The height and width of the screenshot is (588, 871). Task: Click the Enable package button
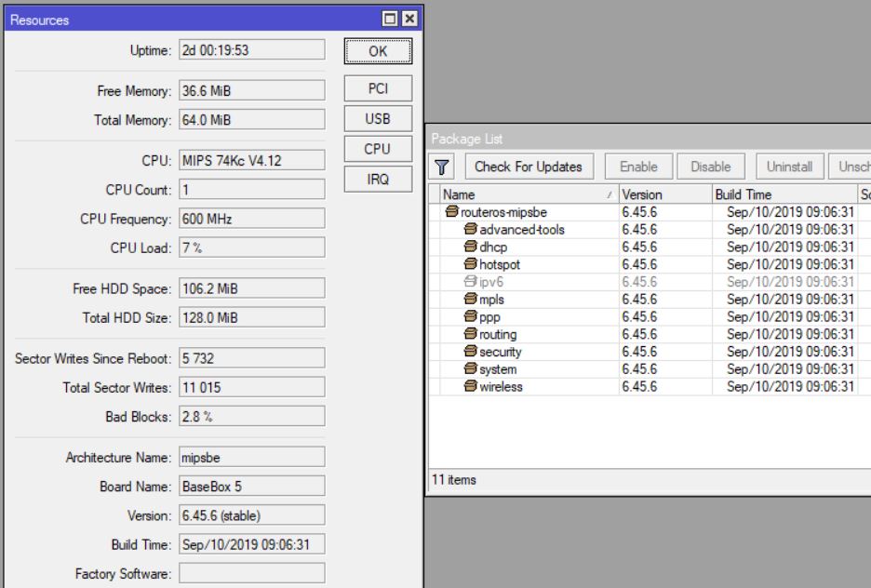click(x=638, y=167)
